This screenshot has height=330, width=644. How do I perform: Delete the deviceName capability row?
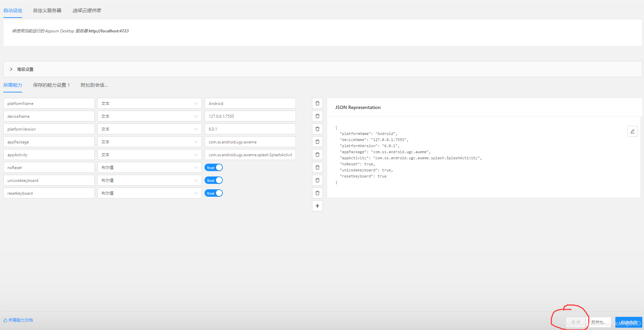pyautogui.click(x=317, y=116)
